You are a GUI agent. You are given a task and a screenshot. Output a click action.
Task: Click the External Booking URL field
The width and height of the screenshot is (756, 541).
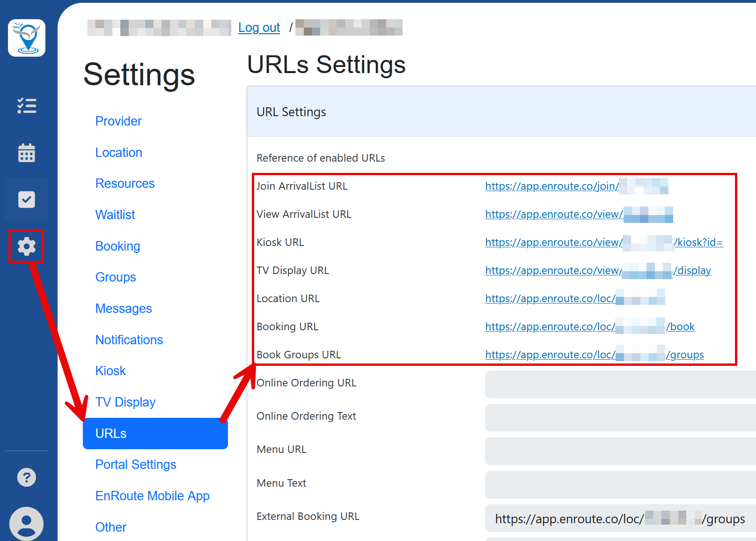(621, 518)
